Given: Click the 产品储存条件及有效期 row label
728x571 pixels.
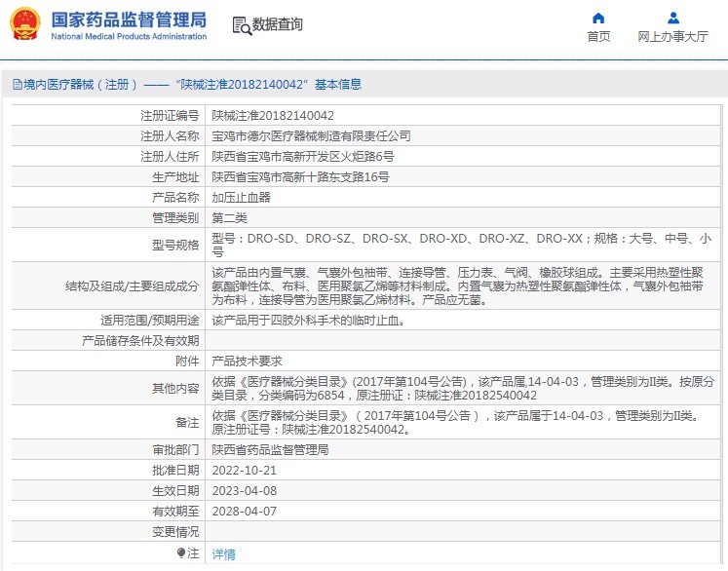Looking at the screenshot, I should (x=140, y=341).
